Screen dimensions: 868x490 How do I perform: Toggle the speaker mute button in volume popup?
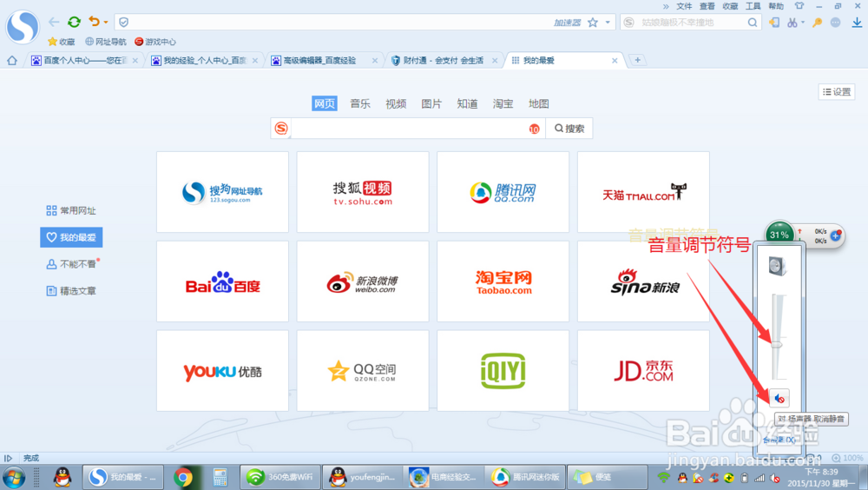coord(779,398)
